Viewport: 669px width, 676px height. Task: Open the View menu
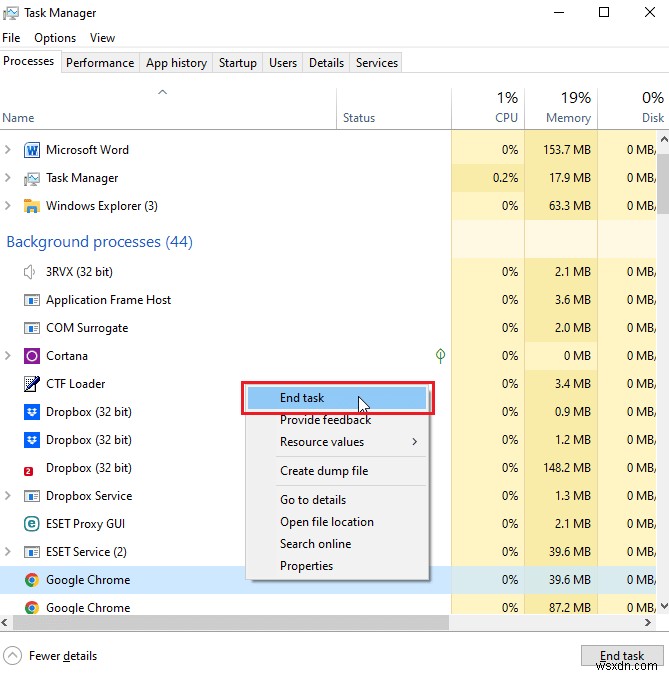click(x=102, y=38)
